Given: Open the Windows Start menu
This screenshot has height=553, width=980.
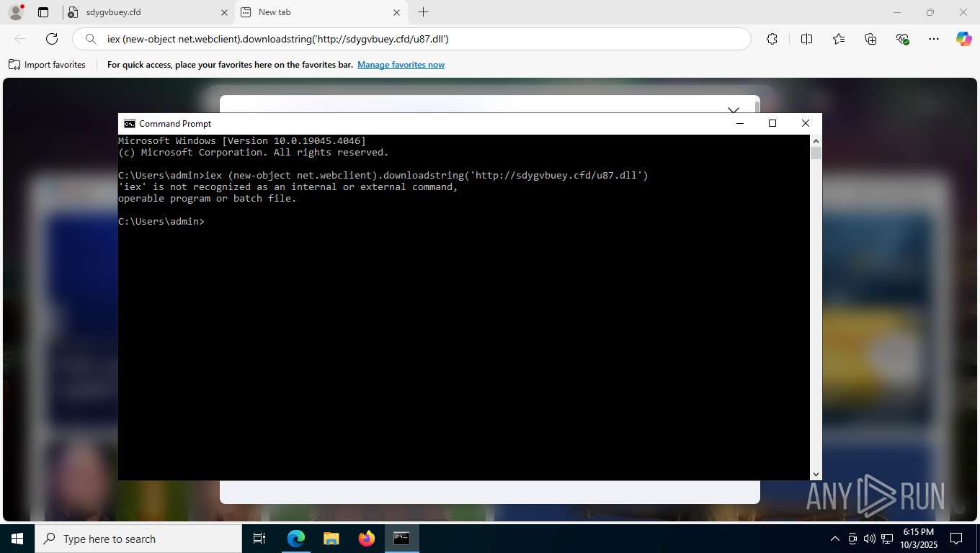Looking at the screenshot, I should click(17, 539).
